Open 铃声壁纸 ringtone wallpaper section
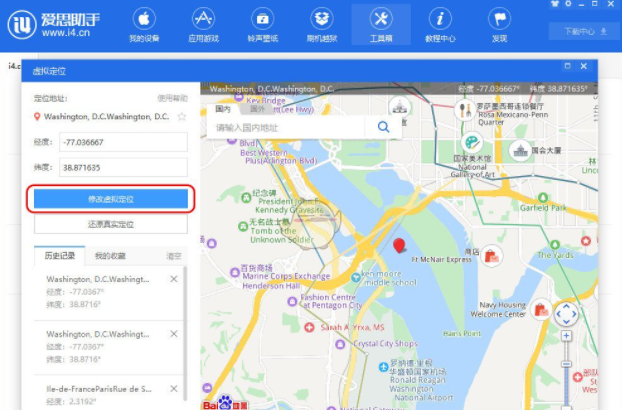622x410 pixels. (262, 25)
